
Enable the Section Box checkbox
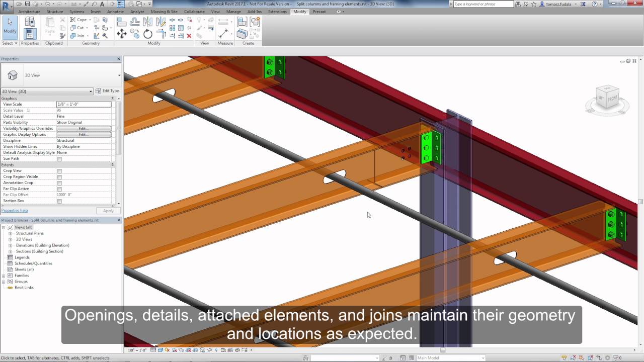[x=59, y=201]
